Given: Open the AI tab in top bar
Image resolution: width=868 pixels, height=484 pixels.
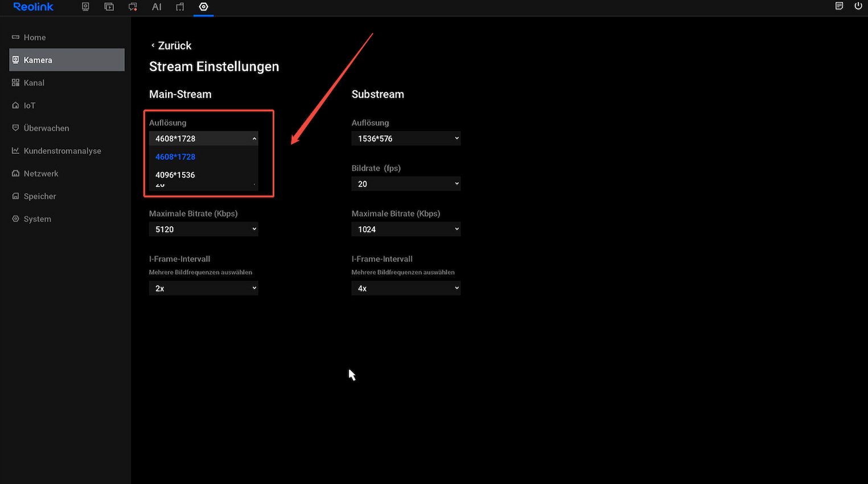Looking at the screenshot, I should tap(157, 7).
